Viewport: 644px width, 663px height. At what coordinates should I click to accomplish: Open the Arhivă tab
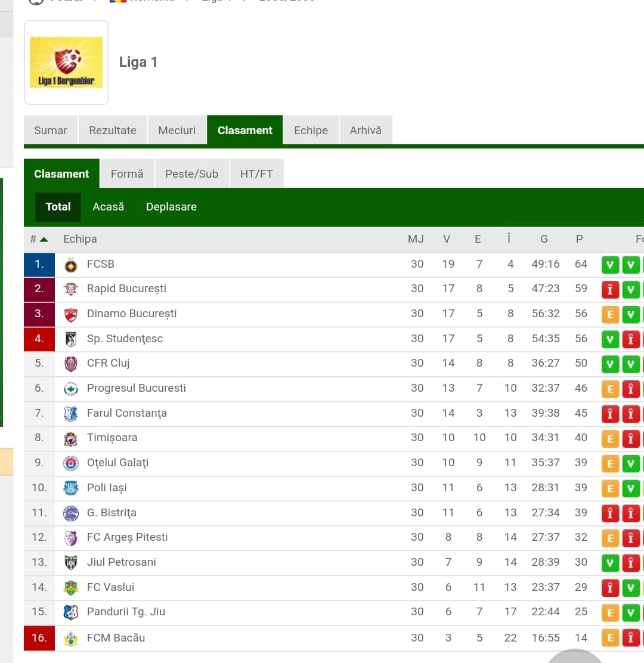(x=366, y=130)
